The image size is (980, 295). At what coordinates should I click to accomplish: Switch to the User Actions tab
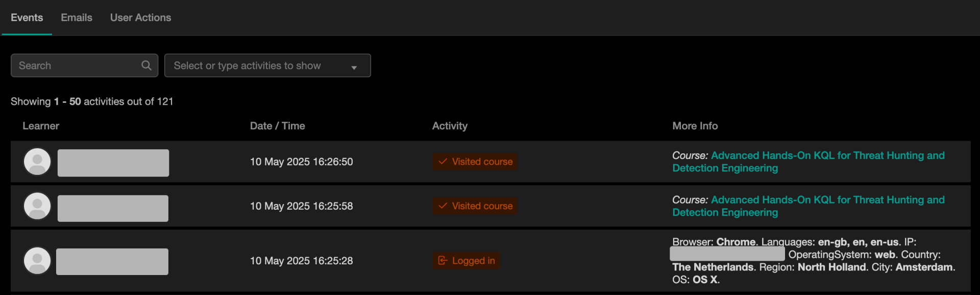[x=140, y=17]
